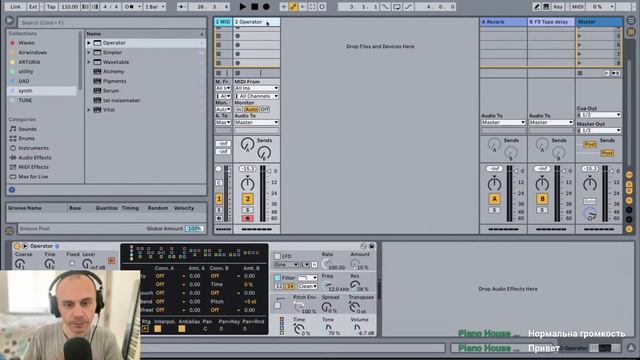
Task: Toggle the Operator Filter checkbox
Action: pyautogui.click(x=278, y=278)
